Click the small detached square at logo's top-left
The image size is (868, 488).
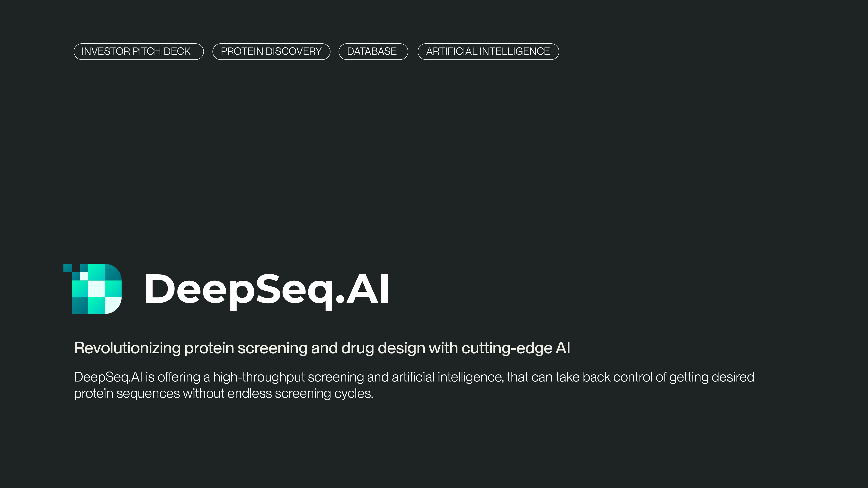click(67, 268)
